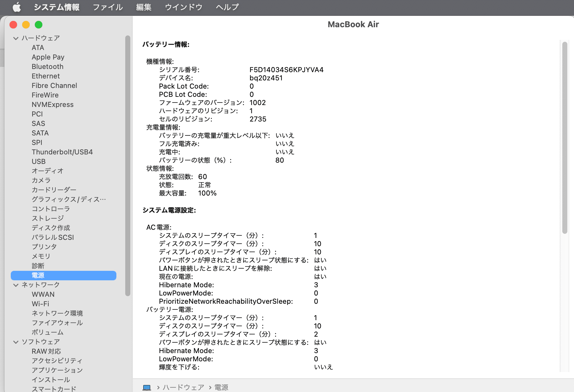Click the computer icon in the path bar
This screenshot has width=574, height=392.
point(147,387)
